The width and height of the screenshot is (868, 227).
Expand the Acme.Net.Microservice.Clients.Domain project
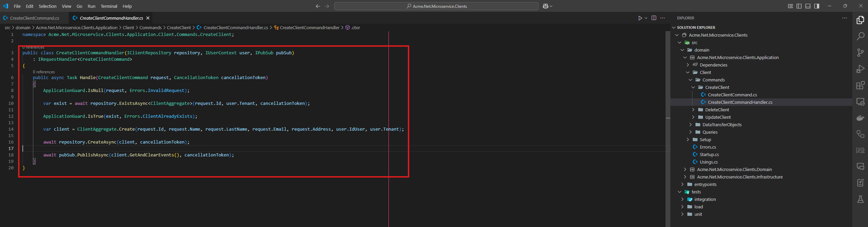pyautogui.click(x=685, y=169)
